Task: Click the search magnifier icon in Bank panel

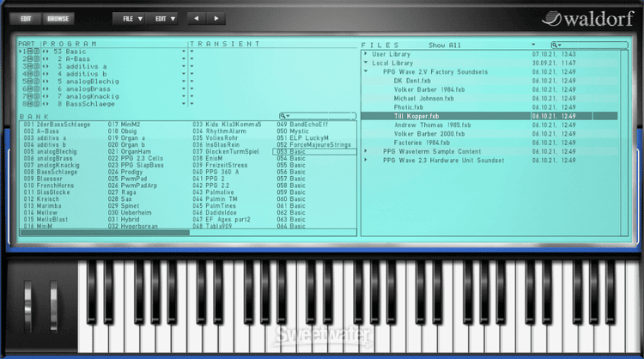Action: click(284, 115)
